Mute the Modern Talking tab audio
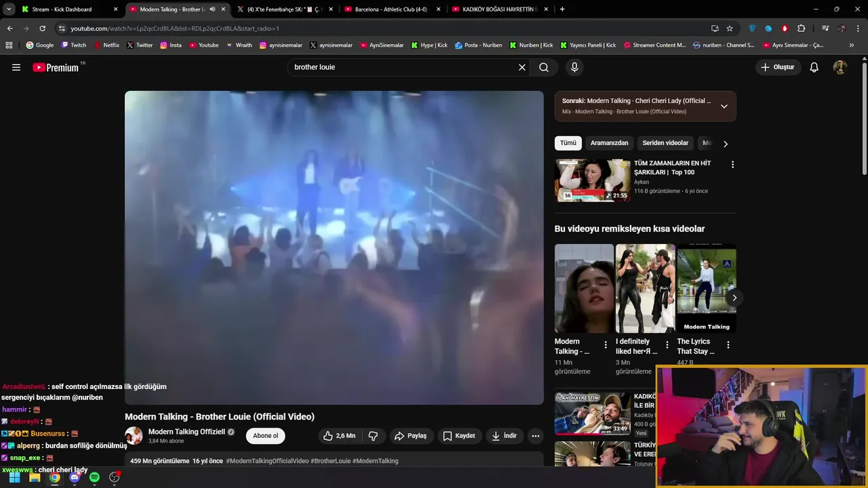Image resolution: width=868 pixels, height=488 pixels. pyautogui.click(x=212, y=9)
